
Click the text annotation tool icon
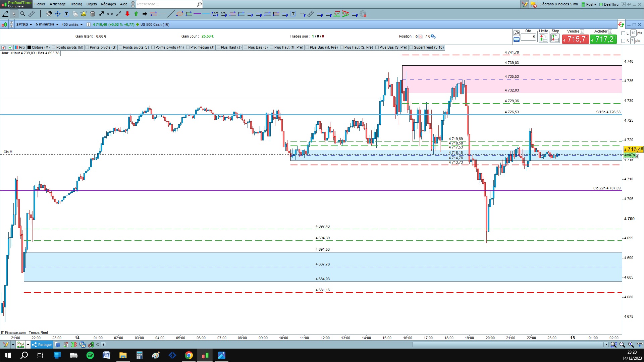[x=66, y=14]
